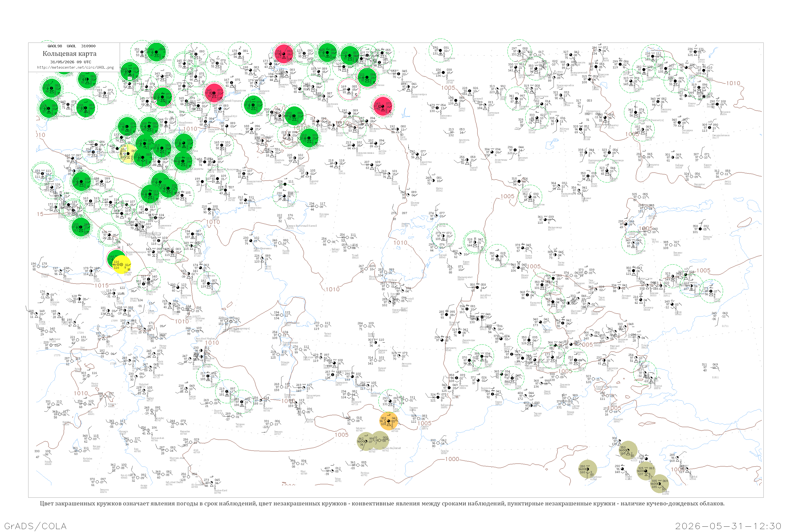Select the "Байрамалы 38895" station label
Viewport: 798px width, 532px height.
(x=447, y=406)
